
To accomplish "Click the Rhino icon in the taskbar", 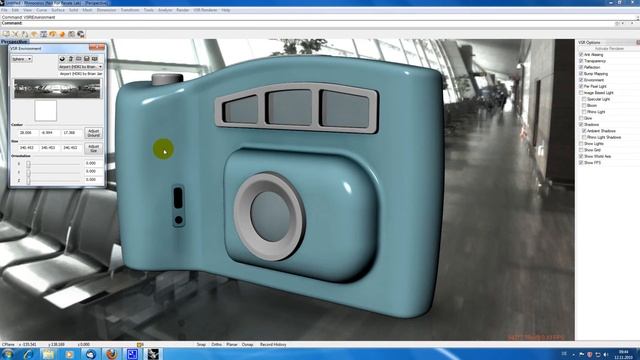I will tap(153, 354).
